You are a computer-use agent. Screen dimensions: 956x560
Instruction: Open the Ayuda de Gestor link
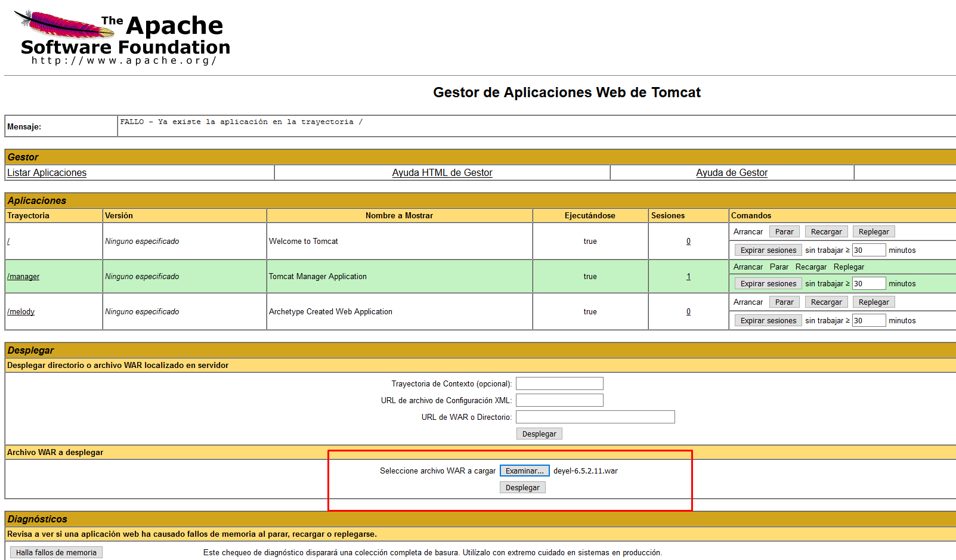(x=731, y=173)
